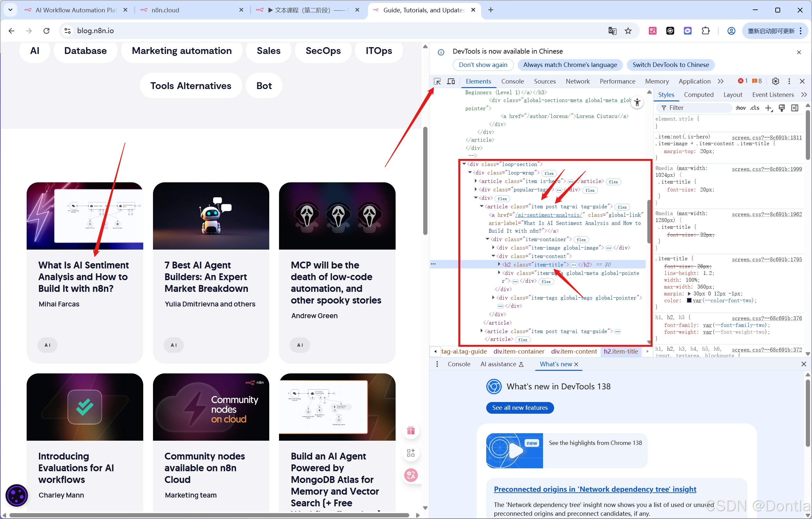Collapse the loop-section div node
Screen dimensions: 812x519
tap(464, 164)
